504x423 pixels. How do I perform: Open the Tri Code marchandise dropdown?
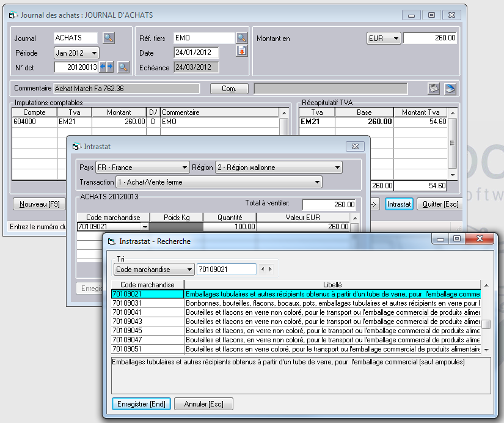point(155,270)
